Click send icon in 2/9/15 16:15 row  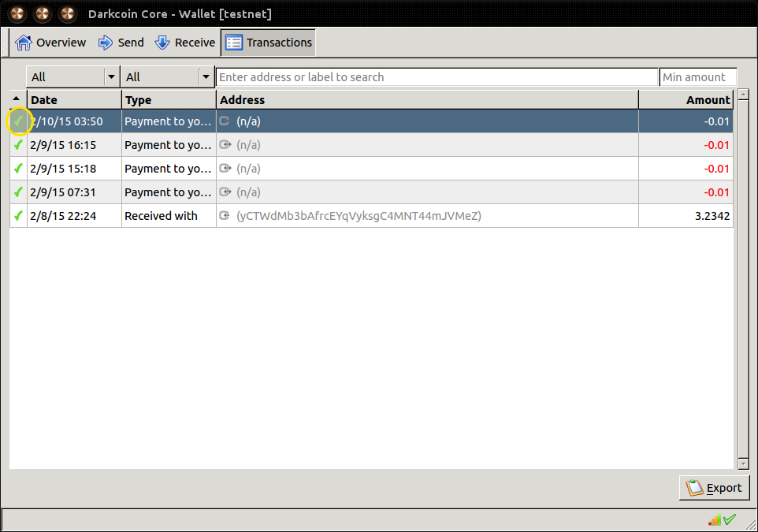(225, 144)
